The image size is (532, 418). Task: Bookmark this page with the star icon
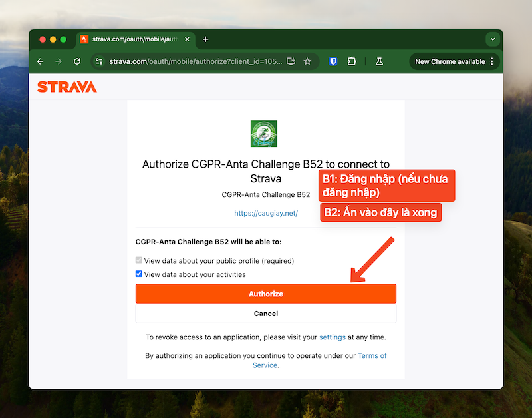click(307, 61)
